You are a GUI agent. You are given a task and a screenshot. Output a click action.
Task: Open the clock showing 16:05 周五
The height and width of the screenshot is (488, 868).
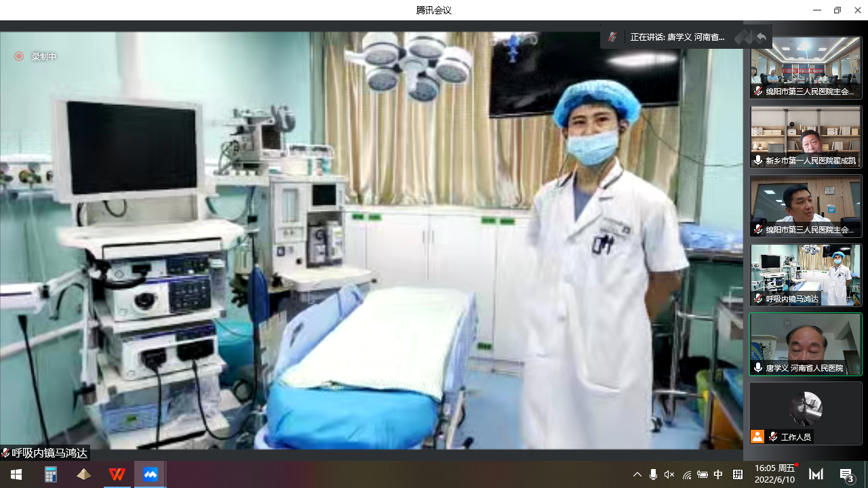pyautogui.click(x=774, y=474)
